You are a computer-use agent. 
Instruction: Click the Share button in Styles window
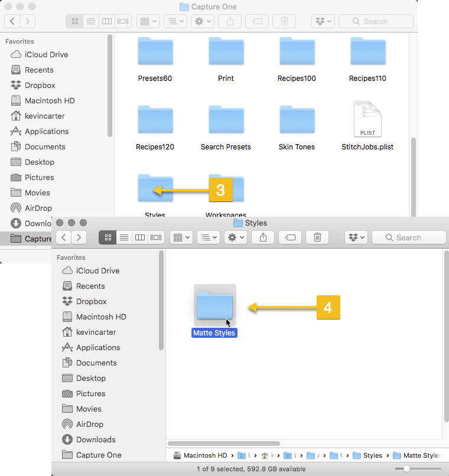click(263, 237)
